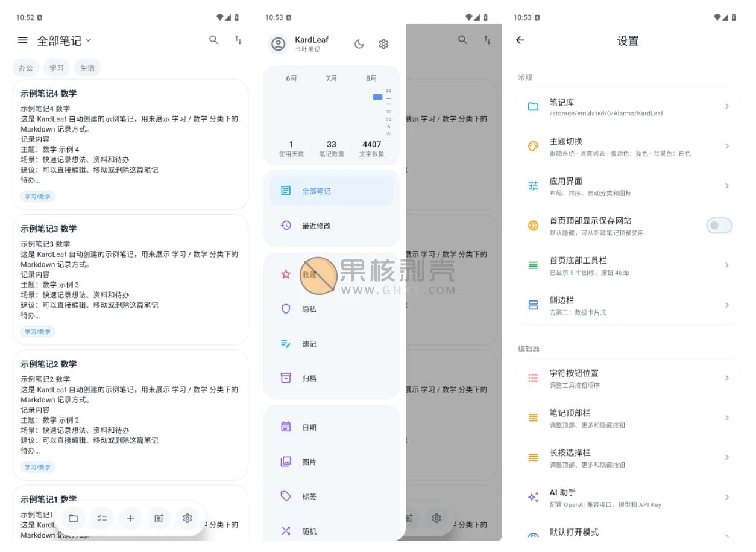
Task: Open 收藏 favorites in the sidebar
Action: tap(332, 274)
